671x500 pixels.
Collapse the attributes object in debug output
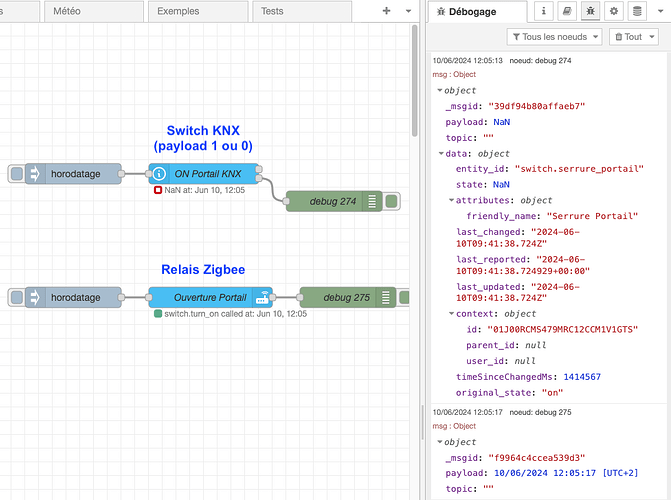coord(451,200)
